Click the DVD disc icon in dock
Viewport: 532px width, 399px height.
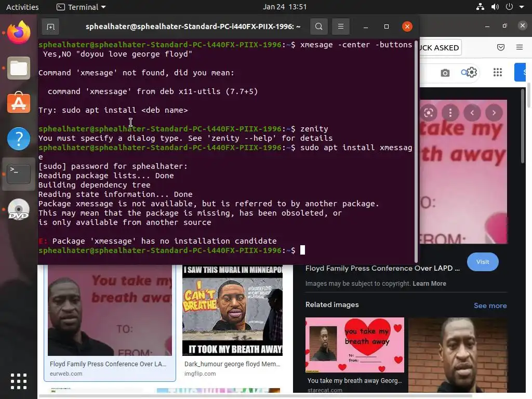pyautogui.click(x=19, y=209)
